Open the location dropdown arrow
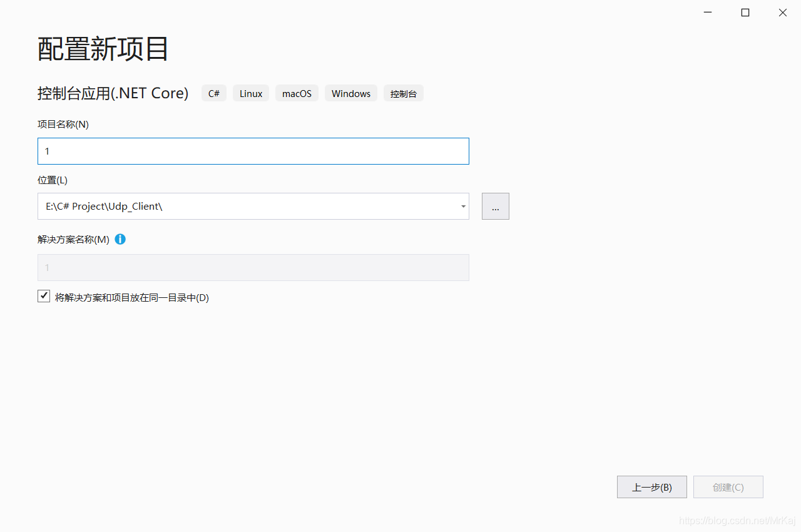The height and width of the screenshot is (532, 801). click(463, 207)
